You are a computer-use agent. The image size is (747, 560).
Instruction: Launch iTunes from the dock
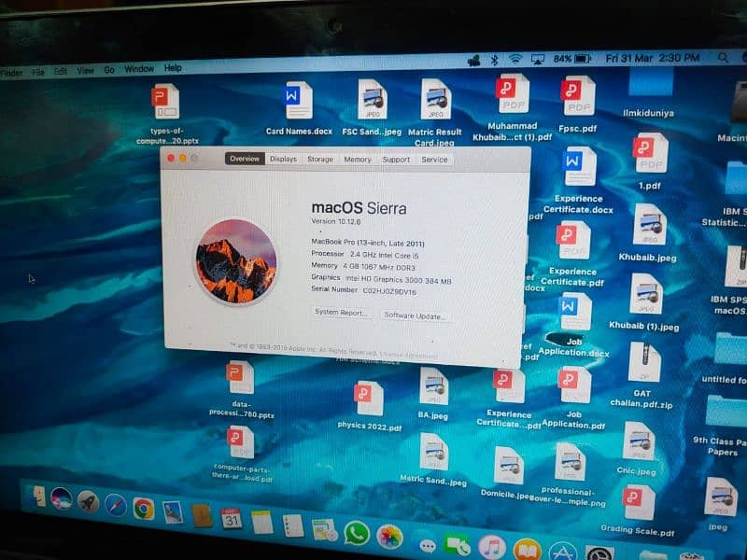pos(491,547)
